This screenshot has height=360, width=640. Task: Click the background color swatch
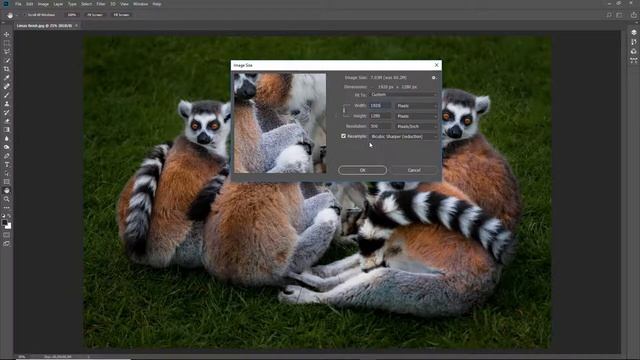point(9,226)
